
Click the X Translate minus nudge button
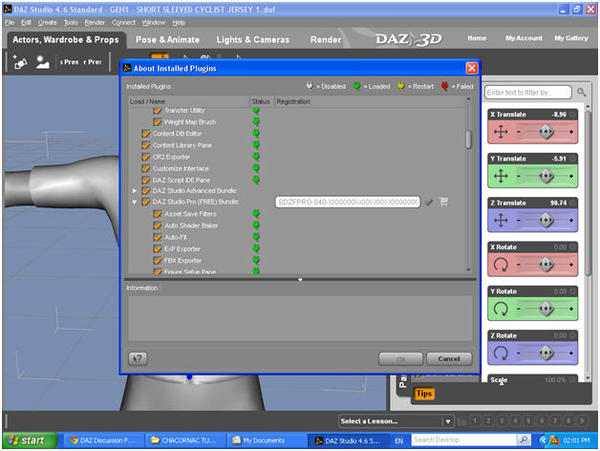pos(518,132)
